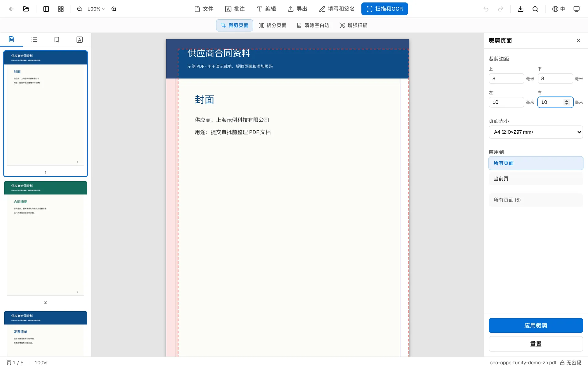This screenshot has height=368, width=588.
Task: Click the 上 top margin field
Action: point(506,79)
